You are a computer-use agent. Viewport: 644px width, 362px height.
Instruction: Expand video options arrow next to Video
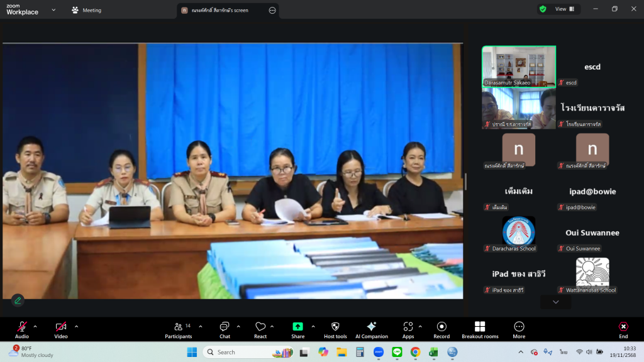coord(77,326)
